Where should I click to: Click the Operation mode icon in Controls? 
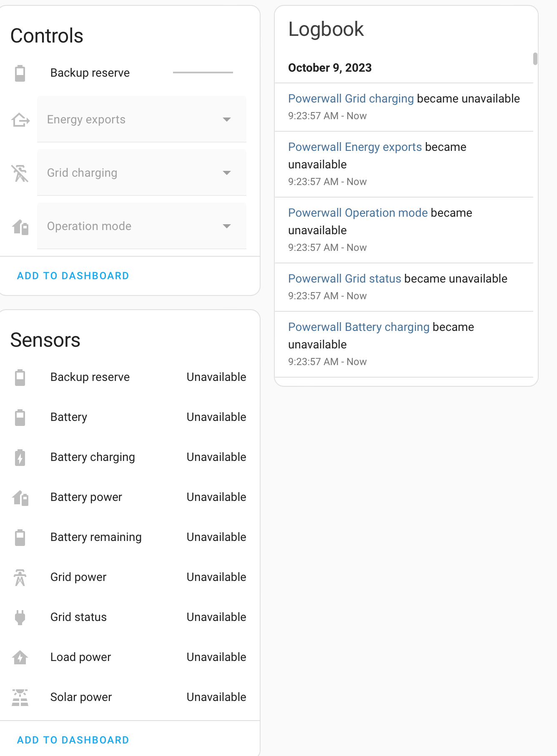19,226
